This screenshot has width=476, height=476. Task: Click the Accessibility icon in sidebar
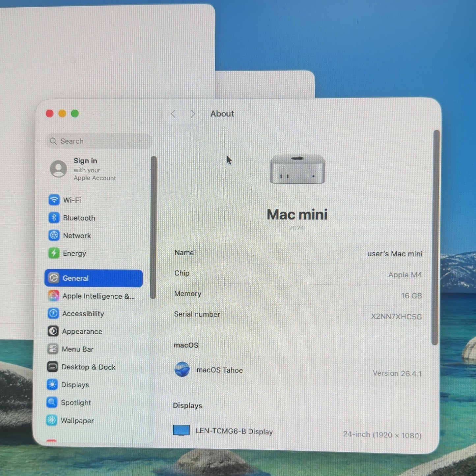pyautogui.click(x=53, y=313)
